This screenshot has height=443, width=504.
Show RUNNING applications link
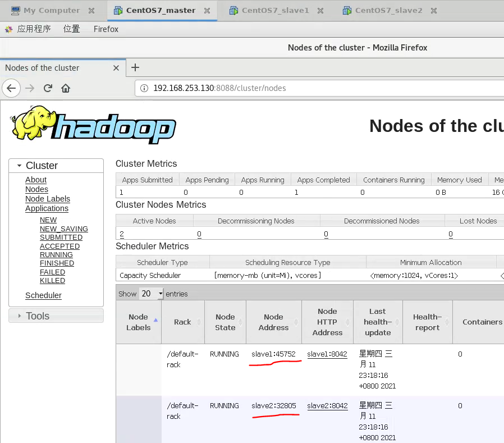click(x=56, y=254)
